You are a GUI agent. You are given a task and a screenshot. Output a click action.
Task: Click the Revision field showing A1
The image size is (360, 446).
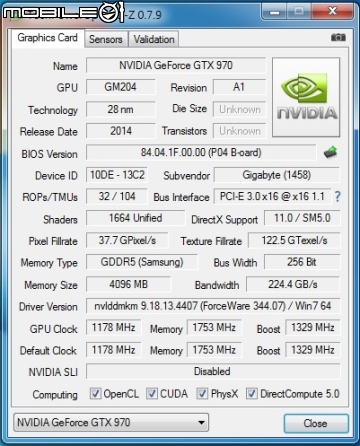(x=239, y=87)
